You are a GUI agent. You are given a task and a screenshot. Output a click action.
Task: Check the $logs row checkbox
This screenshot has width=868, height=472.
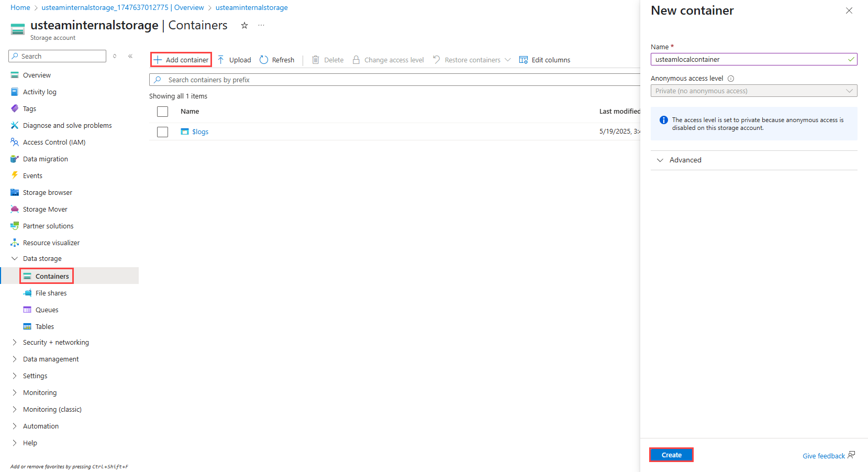[x=163, y=131]
